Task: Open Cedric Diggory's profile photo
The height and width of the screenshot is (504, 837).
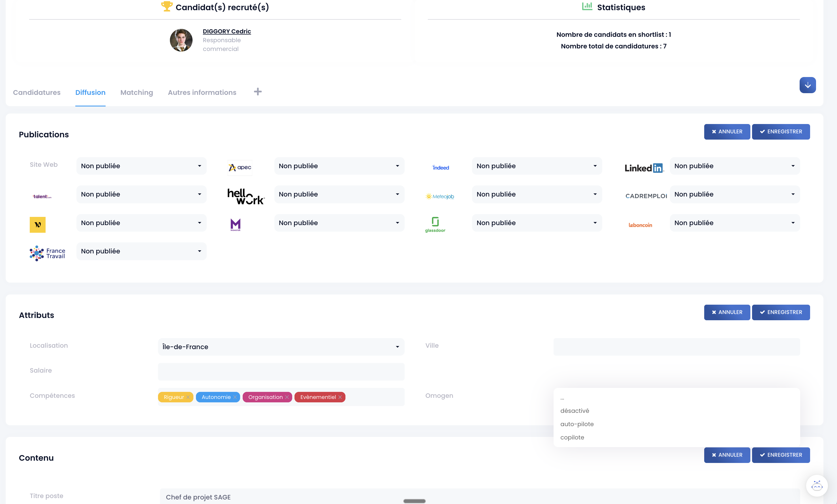Action: point(181,40)
